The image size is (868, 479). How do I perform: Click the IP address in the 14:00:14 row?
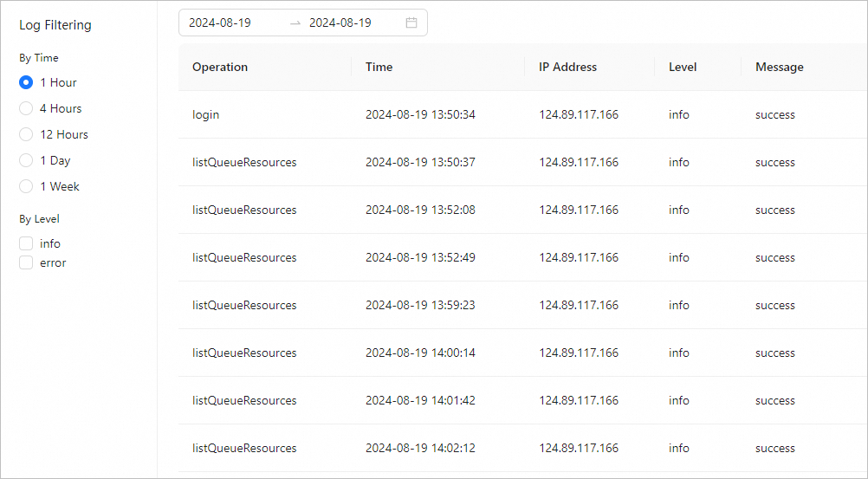[x=579, y=353]
